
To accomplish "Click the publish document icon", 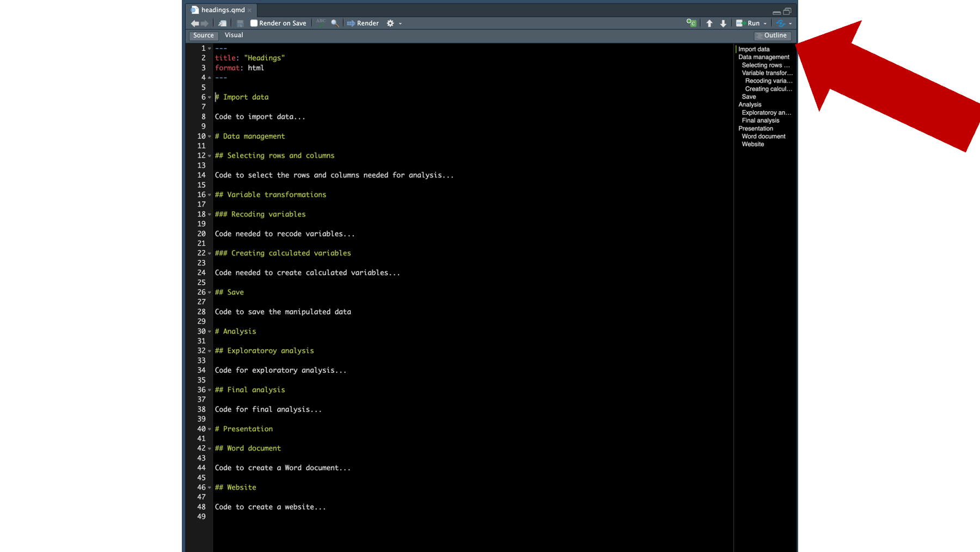I will click(781, 23).
